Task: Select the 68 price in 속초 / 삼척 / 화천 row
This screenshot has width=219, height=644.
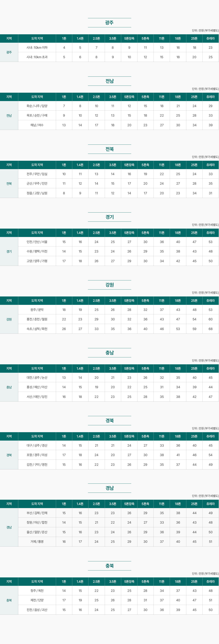Action: (x=210, y=329)
